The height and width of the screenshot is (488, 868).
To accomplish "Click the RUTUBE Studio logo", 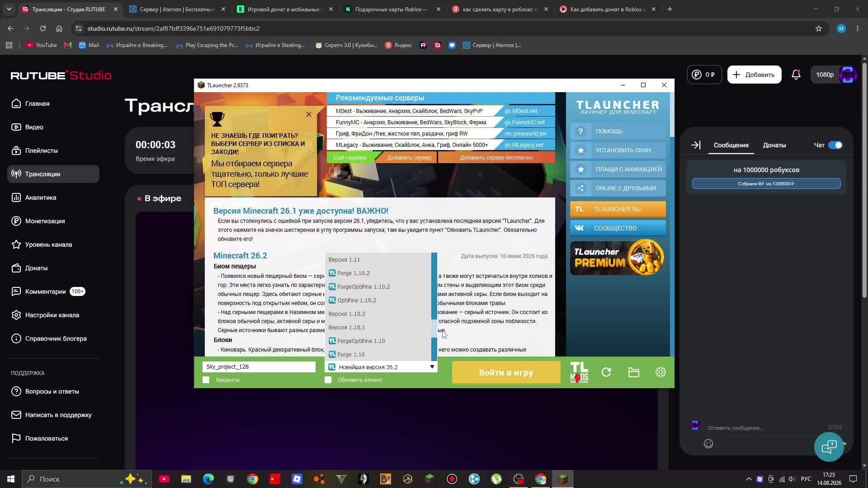I will click(61, 75).
